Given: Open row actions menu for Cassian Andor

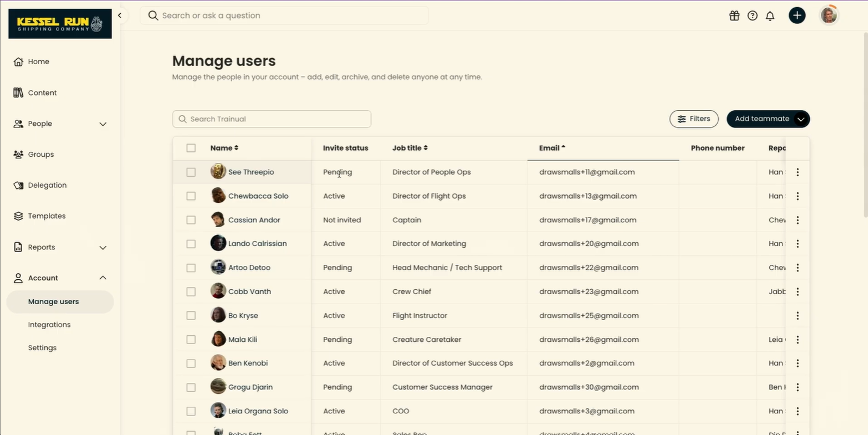Looking at the screenshot, I should click(x=797, y=220).
